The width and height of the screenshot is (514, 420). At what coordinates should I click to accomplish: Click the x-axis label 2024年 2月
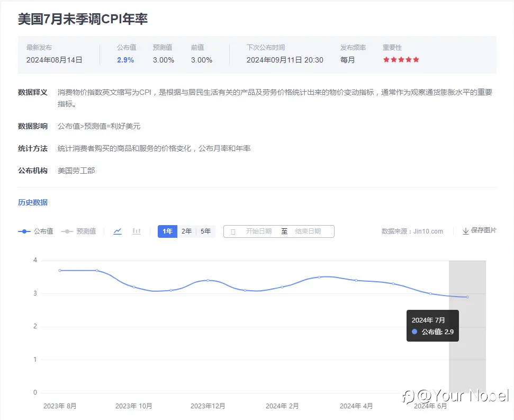click(282, 406)
